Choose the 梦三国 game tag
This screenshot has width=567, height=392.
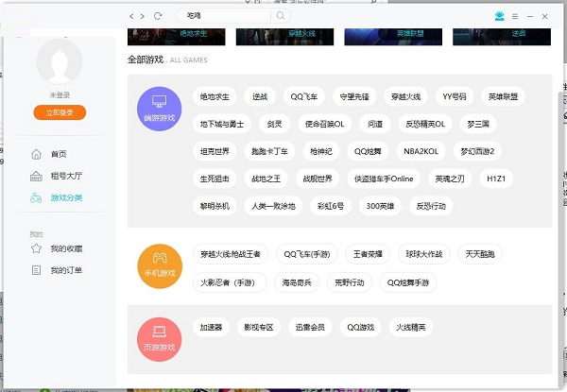point(478,124)
